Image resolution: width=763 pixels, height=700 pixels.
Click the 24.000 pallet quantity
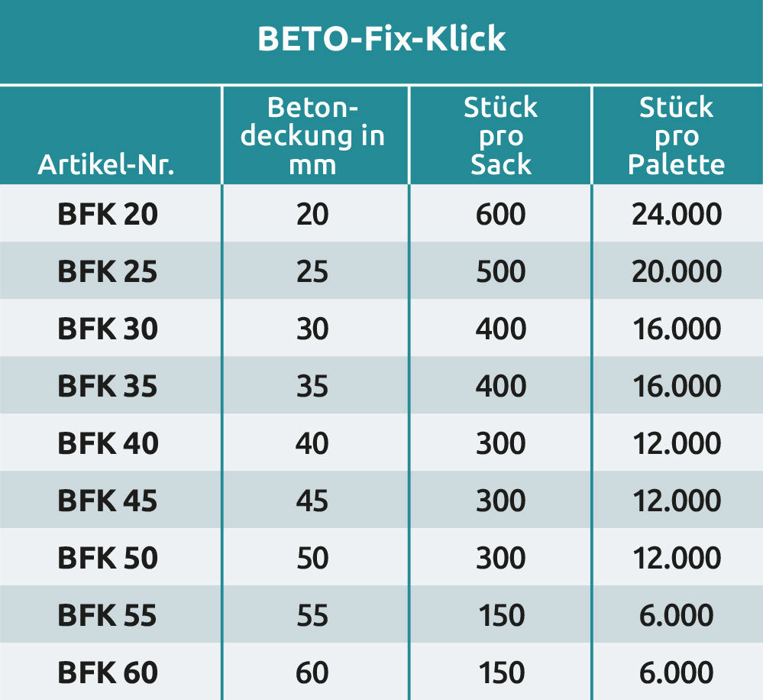[x=676, y=215]
